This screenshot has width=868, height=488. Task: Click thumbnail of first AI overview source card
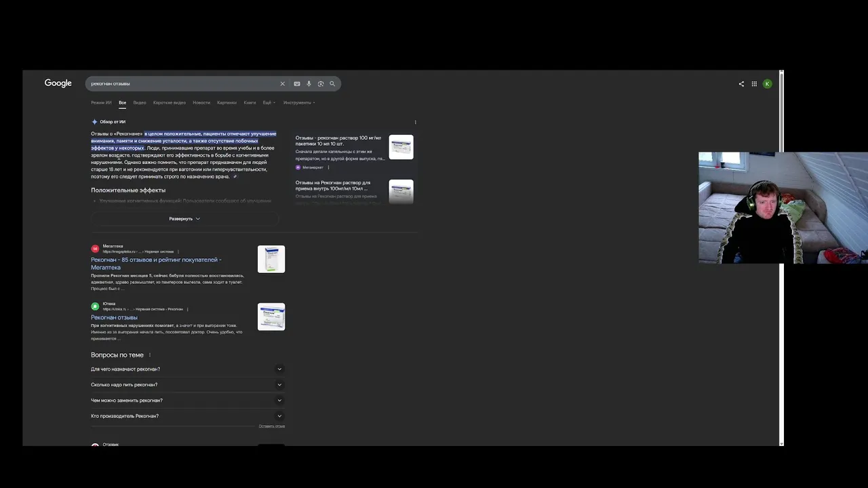click(401, 147)
